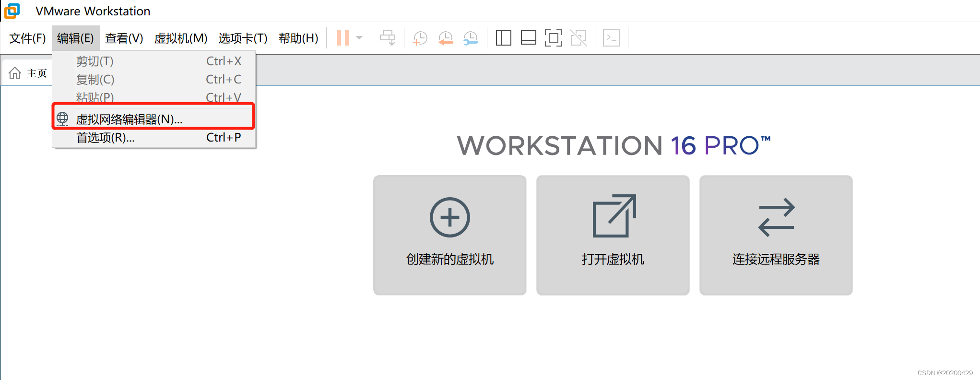Open the power options dropdown arrow
980x380 pixels.
(359, 38)
